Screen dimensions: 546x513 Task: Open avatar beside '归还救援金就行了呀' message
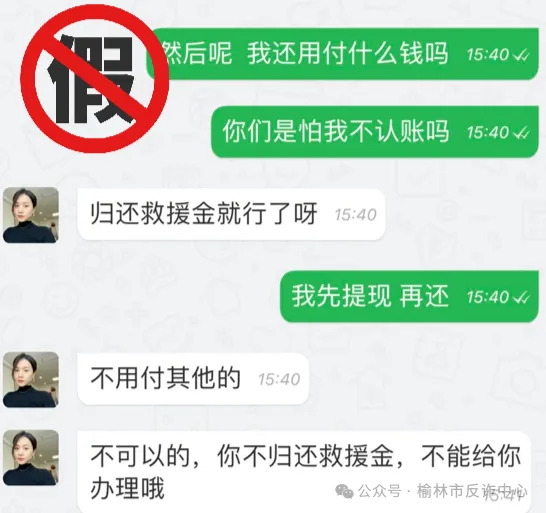[x=31, y=215]
